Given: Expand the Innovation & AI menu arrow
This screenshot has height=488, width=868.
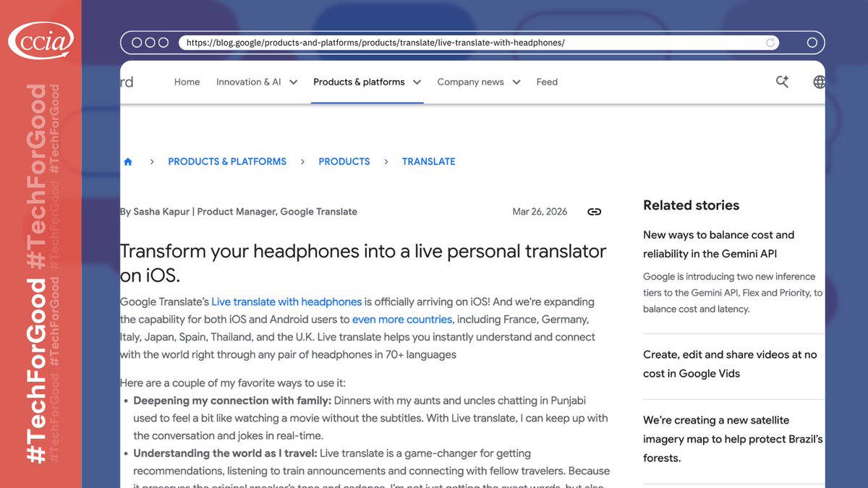Looking at the screenshot, I should coord(294,82).
